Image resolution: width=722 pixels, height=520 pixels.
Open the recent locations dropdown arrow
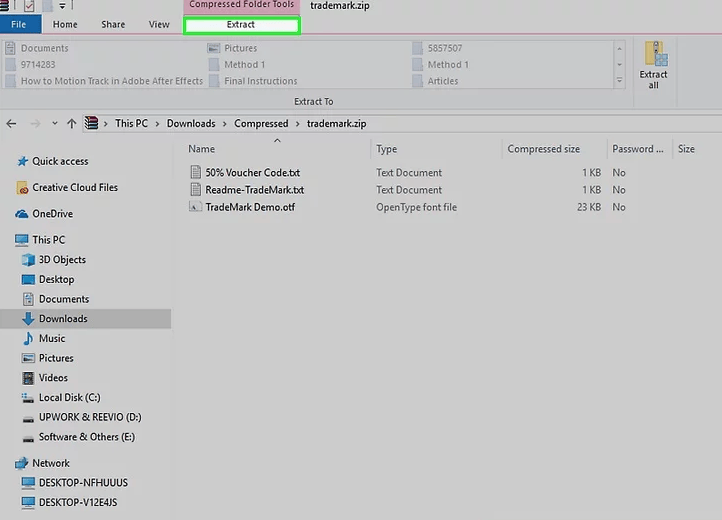pos(54,124)
